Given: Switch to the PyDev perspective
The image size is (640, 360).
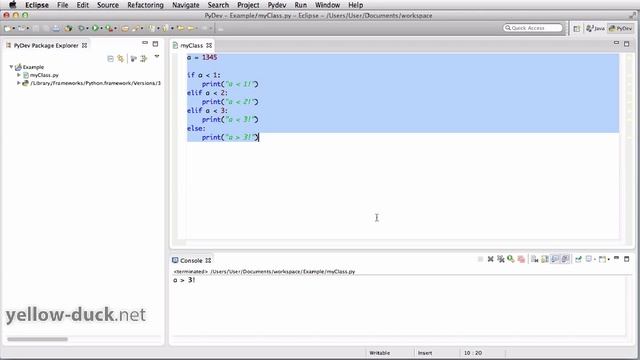Looking at the screenshot, I should 620,29.
